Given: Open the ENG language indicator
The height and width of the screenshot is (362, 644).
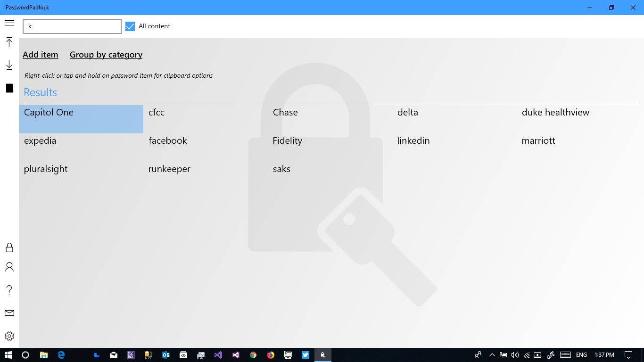Looking at the screenshot, I should 581,354.
